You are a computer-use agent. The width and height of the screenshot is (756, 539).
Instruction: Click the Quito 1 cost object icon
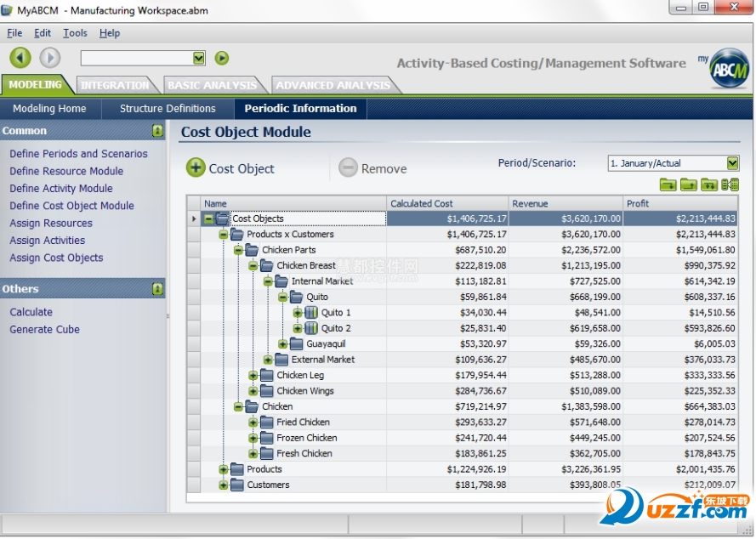(311, 312)
